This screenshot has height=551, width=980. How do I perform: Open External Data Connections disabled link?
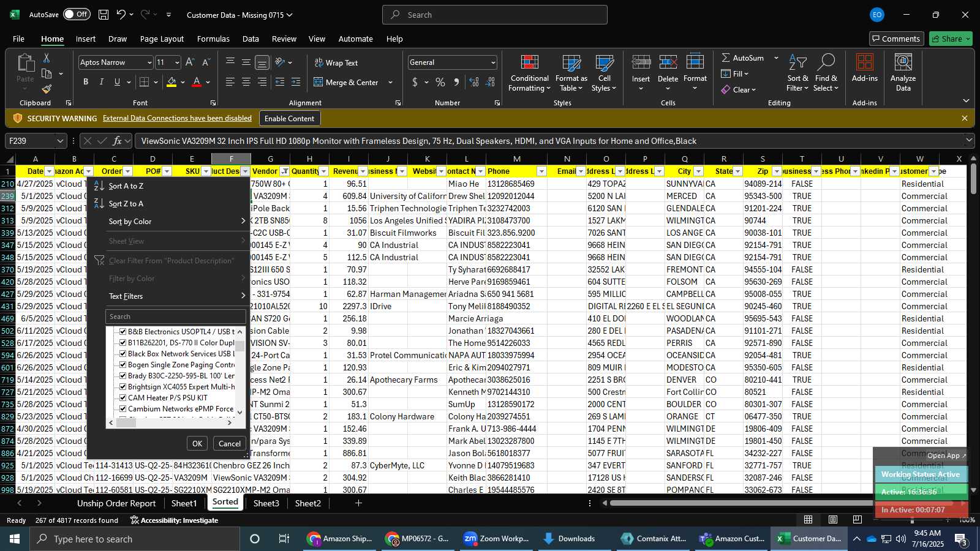pos(177,118)
